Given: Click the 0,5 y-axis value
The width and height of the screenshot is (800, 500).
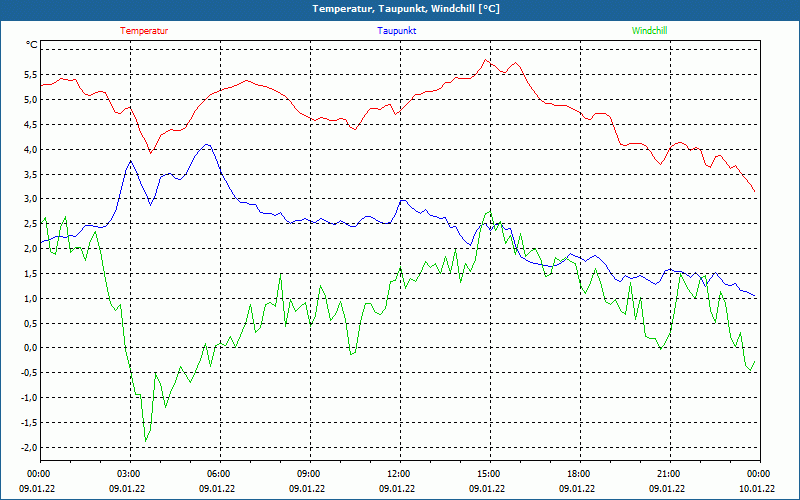Looking at the screenshot, I should pos(31,323).
